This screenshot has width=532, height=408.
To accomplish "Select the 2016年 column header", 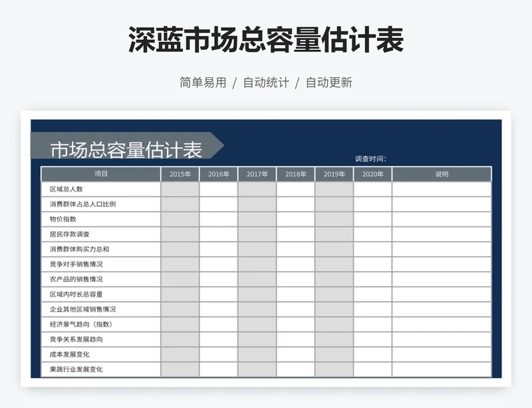I will pos(219,174).
